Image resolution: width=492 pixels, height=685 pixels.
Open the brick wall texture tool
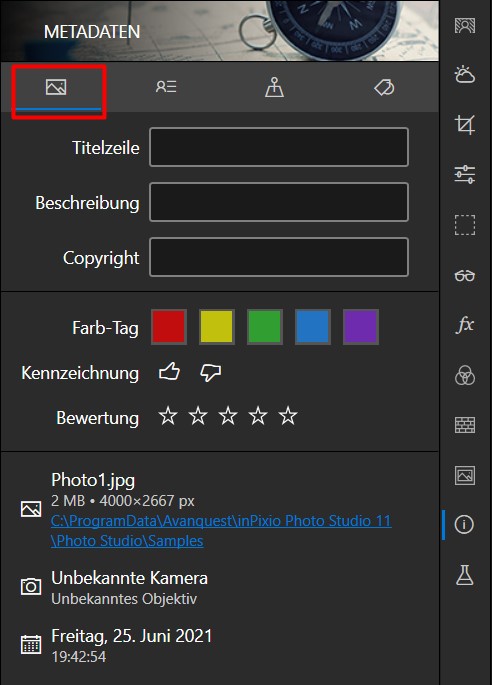(464, 425)
